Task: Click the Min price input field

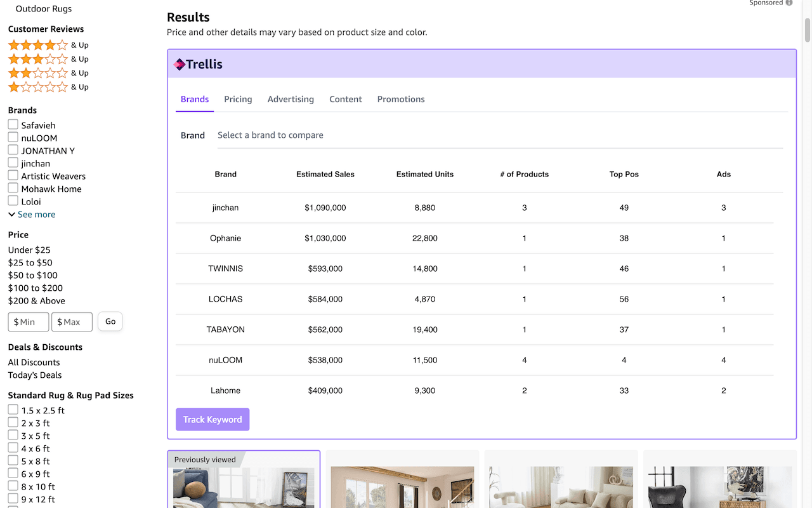Action: click(x=29, y=322)
